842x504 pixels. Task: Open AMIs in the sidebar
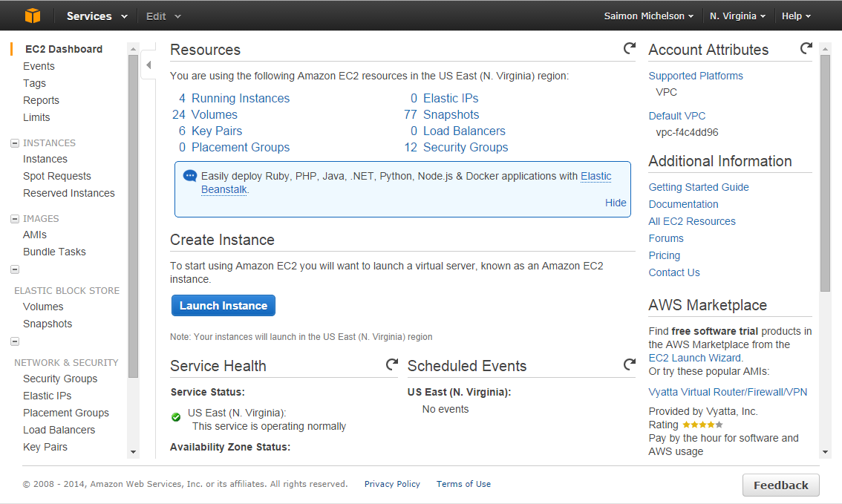coord(35,235)
